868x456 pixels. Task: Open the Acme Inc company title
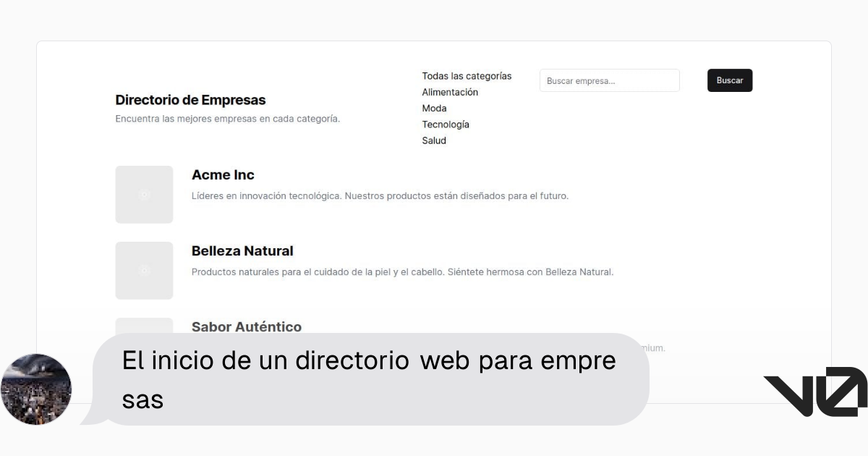(223, 175)
